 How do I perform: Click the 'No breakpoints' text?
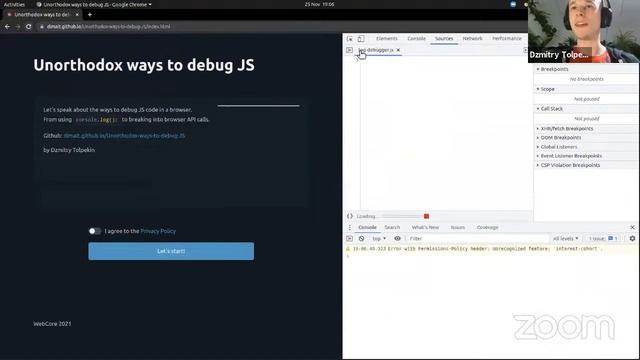587,79
